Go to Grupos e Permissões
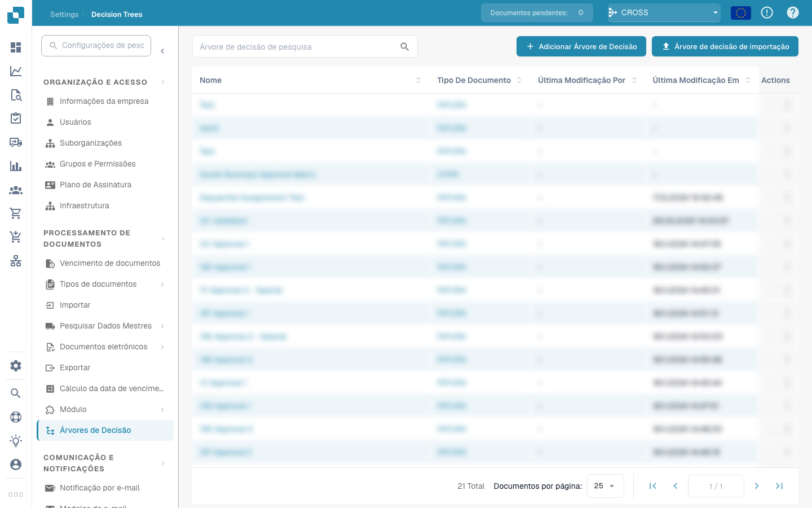812x508 pixels. (x=105, y=164)
